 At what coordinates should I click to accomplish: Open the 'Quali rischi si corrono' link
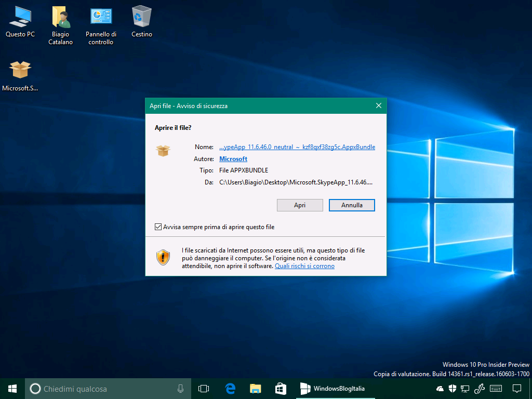click(304, 266)
